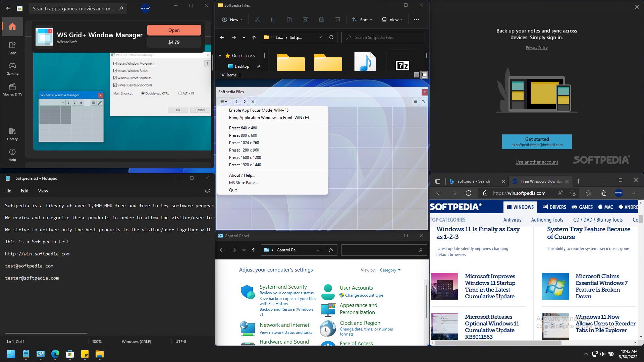
Task: Open Notepad settings gear
Action: (207, 190)
